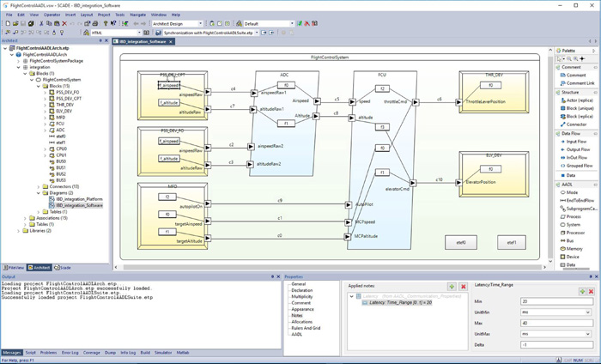Click the etef1 block in diagram
This screenshot has height=364, width=601.
click(512, 243)
